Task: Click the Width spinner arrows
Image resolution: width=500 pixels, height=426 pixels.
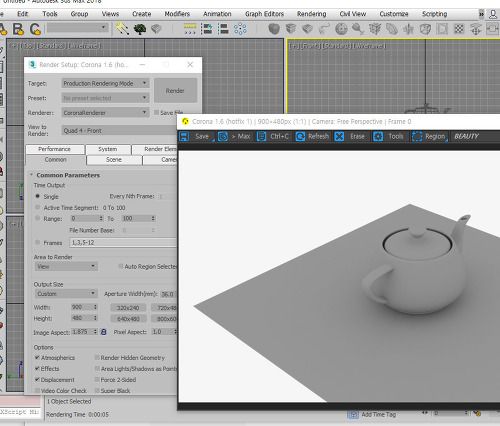Action: (x=95, y=307)
